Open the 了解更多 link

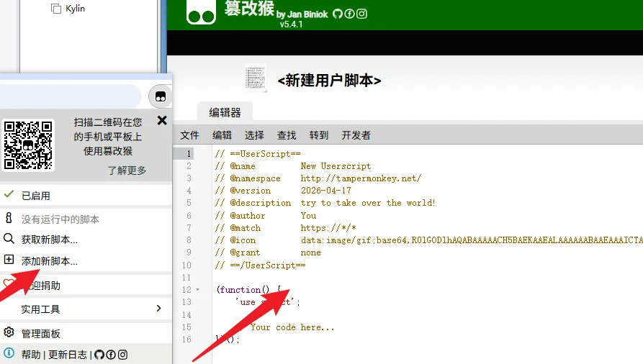pos(127,170)
